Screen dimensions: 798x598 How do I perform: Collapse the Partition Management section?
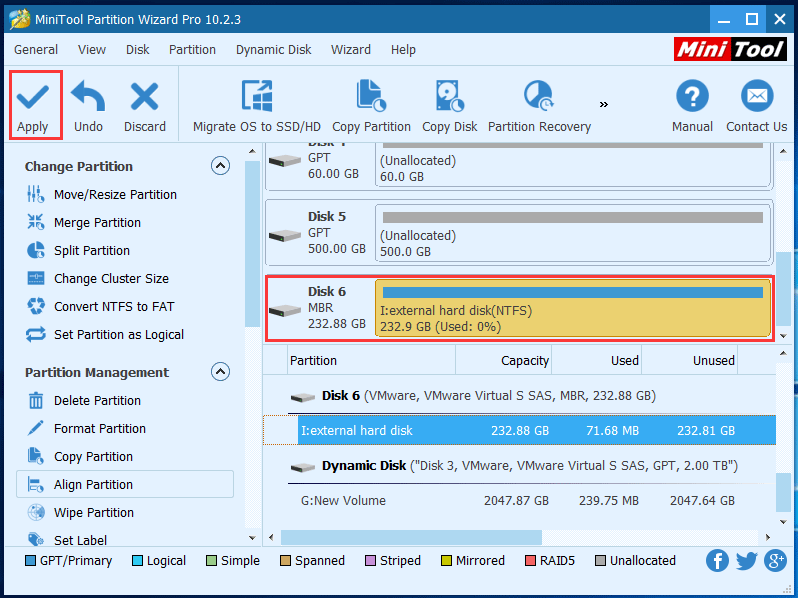(220, 372)
